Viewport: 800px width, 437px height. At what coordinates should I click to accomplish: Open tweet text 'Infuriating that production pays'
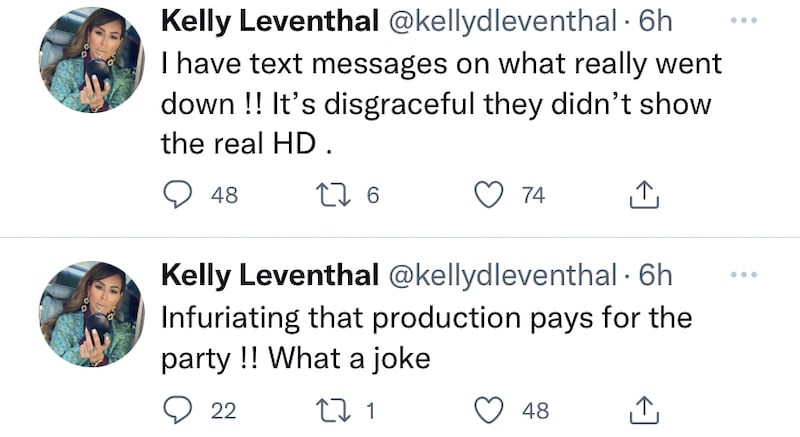[426, 318]
